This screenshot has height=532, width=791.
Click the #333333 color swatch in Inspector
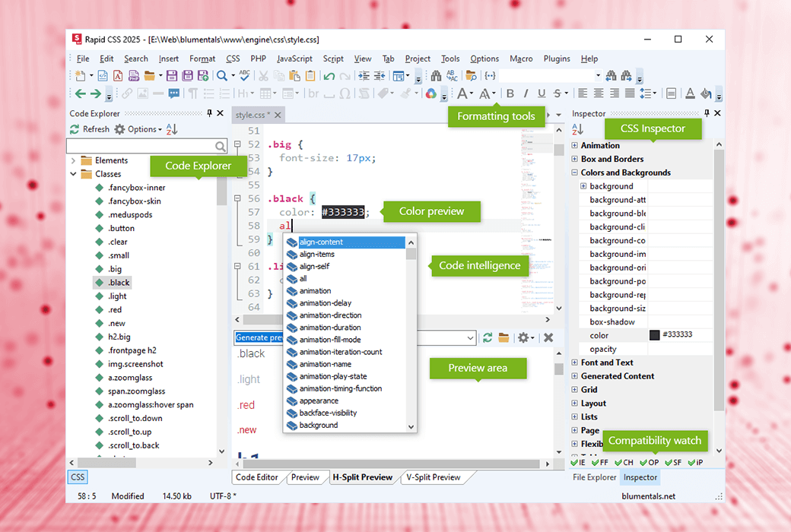point(654,335)
